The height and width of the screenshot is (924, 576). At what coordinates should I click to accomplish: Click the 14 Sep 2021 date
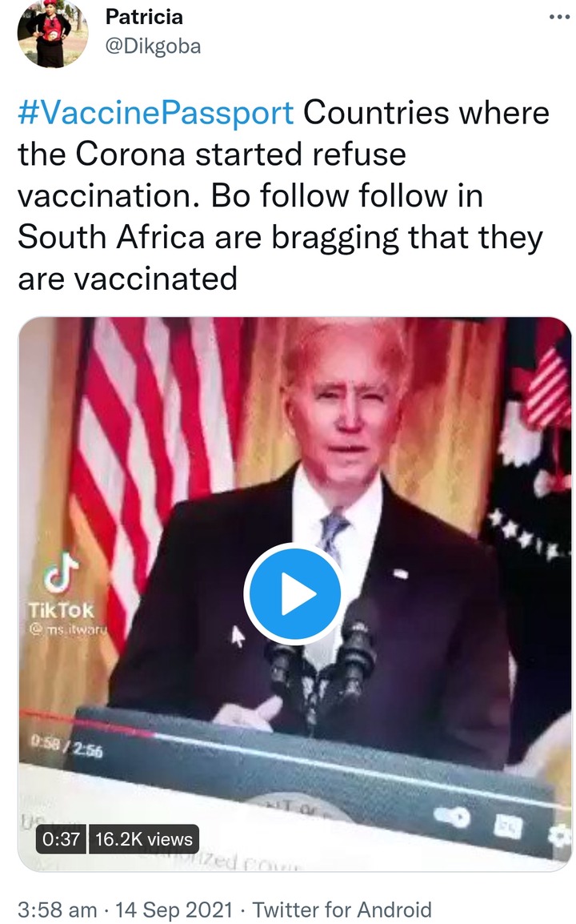coord(174,910)
